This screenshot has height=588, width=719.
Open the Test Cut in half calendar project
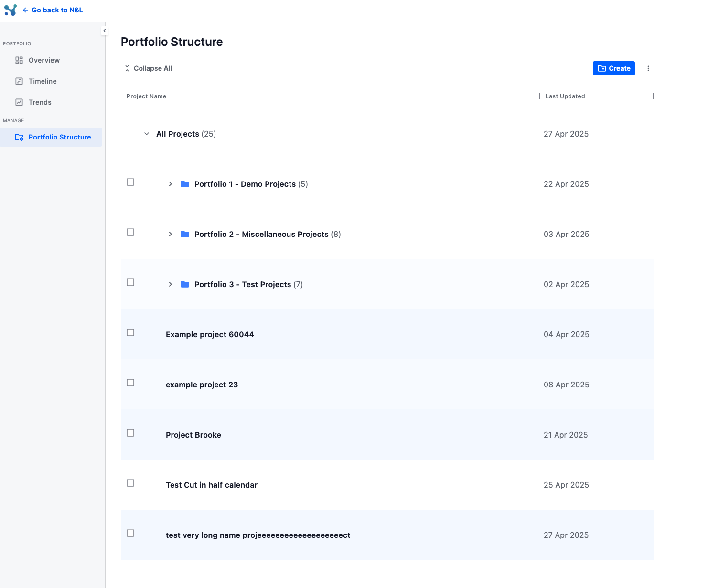(211, 485)
